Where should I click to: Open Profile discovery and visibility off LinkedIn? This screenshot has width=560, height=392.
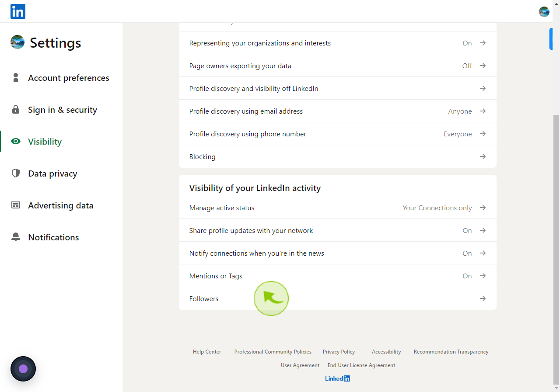[338, 88]
